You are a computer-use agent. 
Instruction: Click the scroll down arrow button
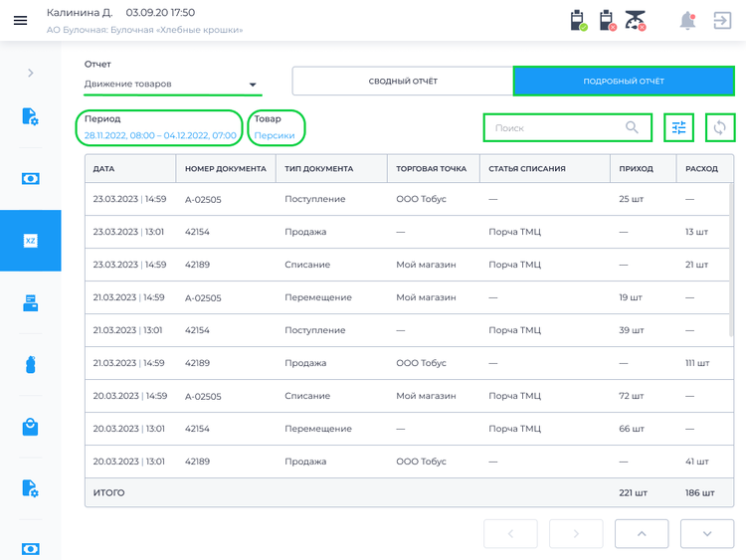click(x=707, y=534)
